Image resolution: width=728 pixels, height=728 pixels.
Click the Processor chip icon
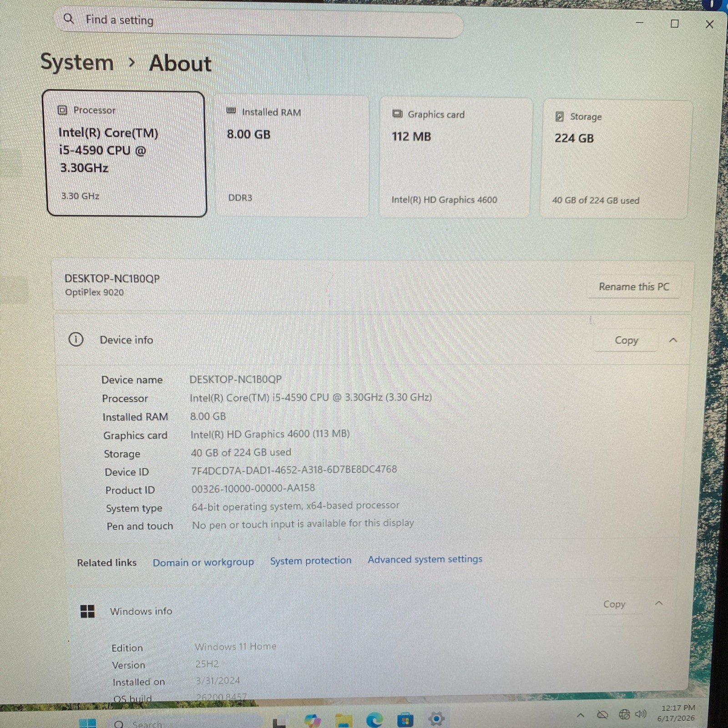62,110
